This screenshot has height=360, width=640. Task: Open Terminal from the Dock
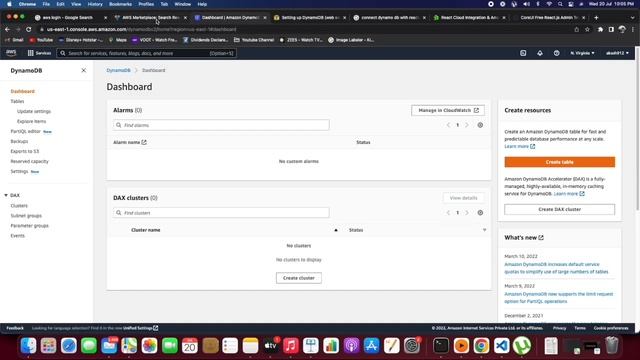click(441, 346)
